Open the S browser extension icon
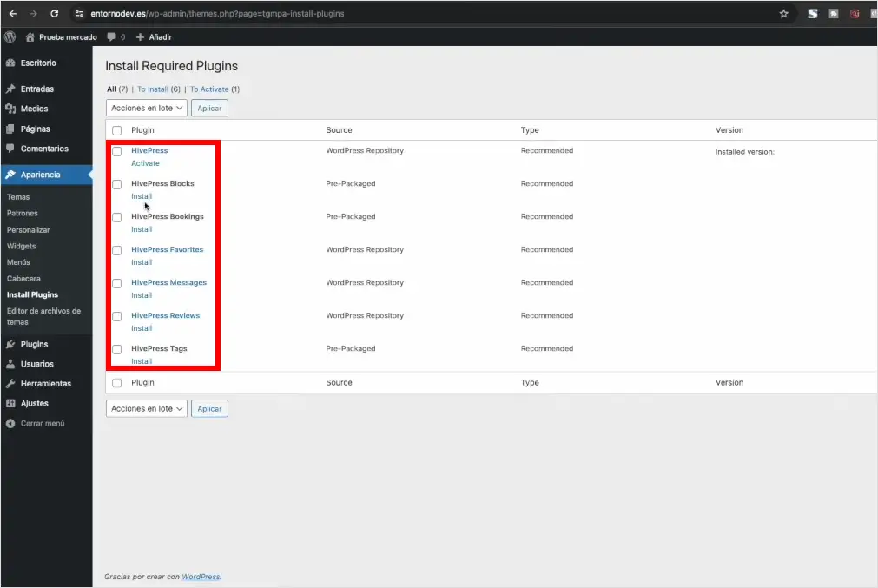878x588 pixels. (813, 13)
